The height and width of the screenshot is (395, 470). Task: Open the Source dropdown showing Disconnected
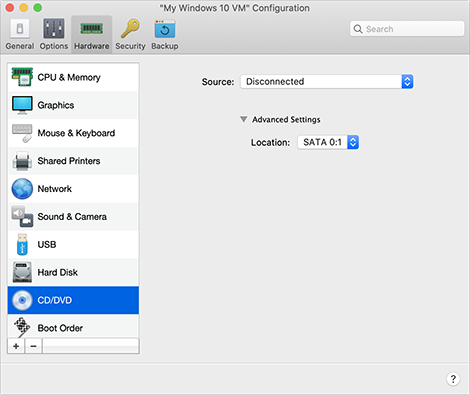pyautogui.click(x=327, y=82)
